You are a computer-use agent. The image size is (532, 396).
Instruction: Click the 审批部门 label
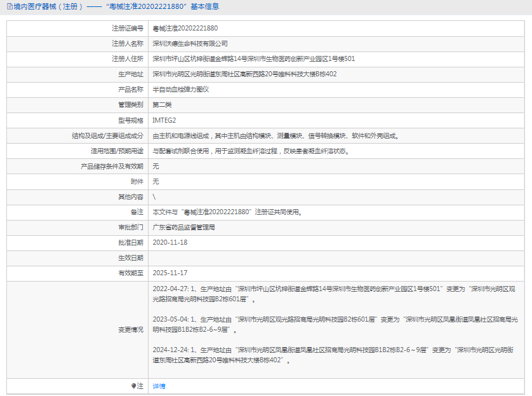point(131,227)
